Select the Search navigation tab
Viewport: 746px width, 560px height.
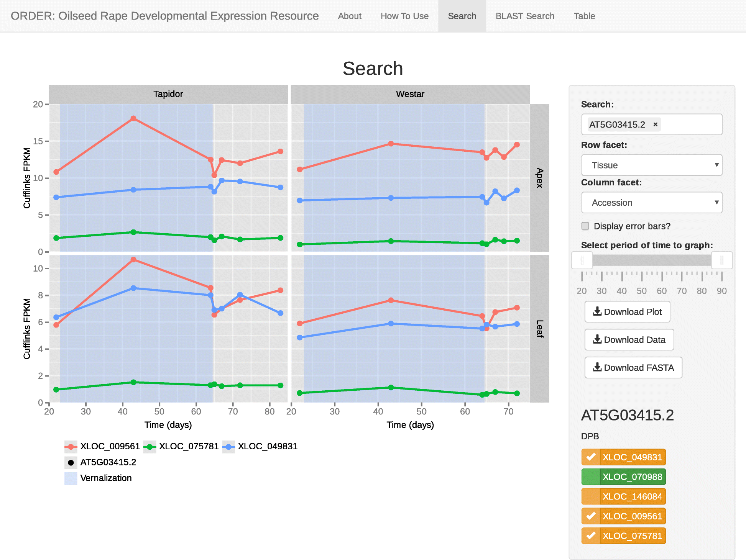462,16
